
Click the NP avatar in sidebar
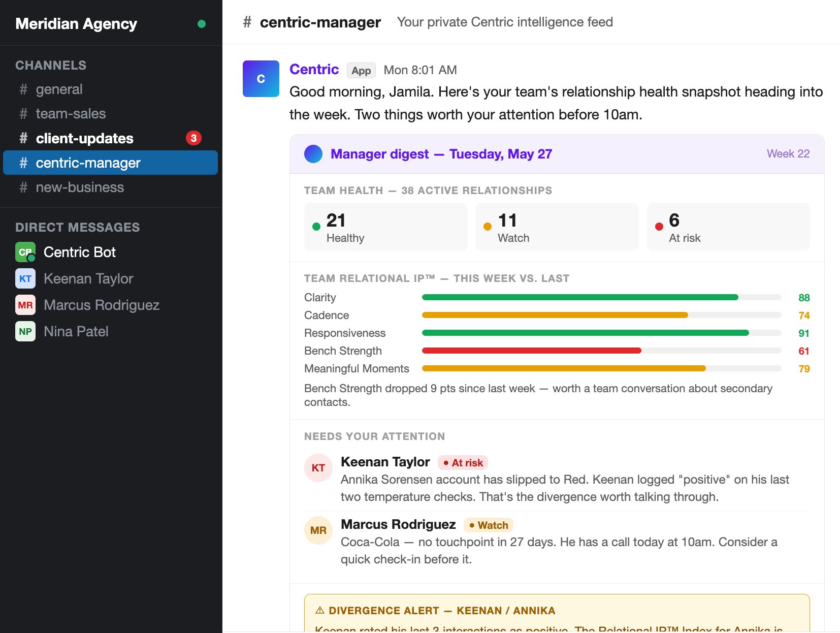(x=25, y=331)
